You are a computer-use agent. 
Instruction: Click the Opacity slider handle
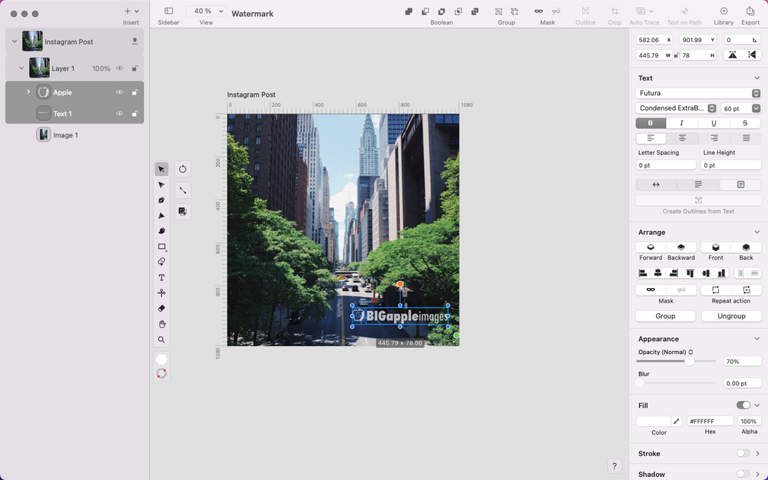(689, 361)
